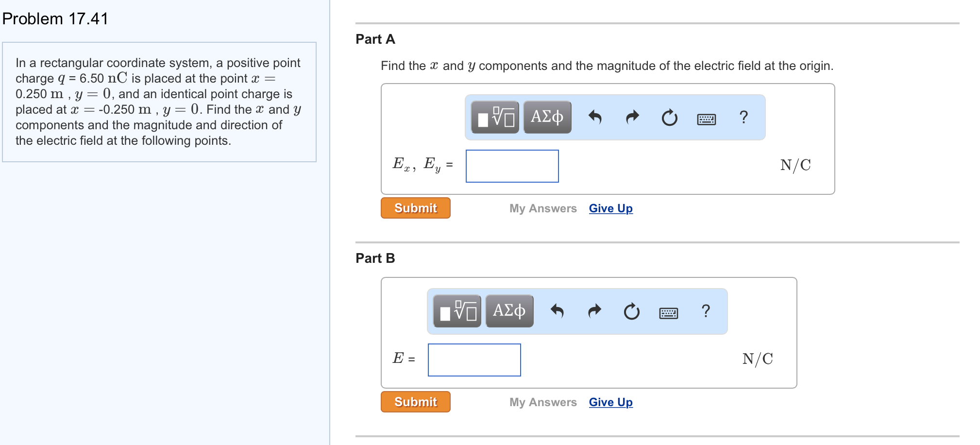This screenshot has height=445, width=980.
Task: Undo last edit in Part A toolbar
Action: coord(595,117)
